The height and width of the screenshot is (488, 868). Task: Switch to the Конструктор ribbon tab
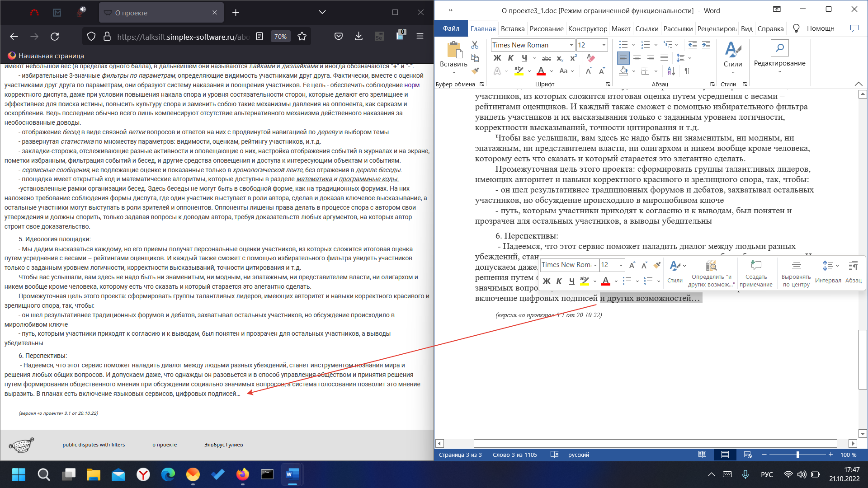tap(588, 28)
